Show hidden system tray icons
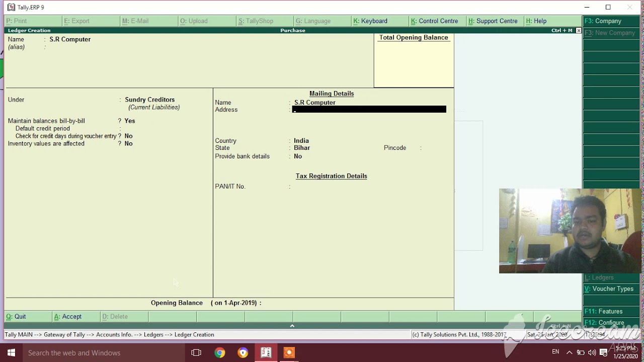Viewport: 644px width, 362px height. [569, 352]
